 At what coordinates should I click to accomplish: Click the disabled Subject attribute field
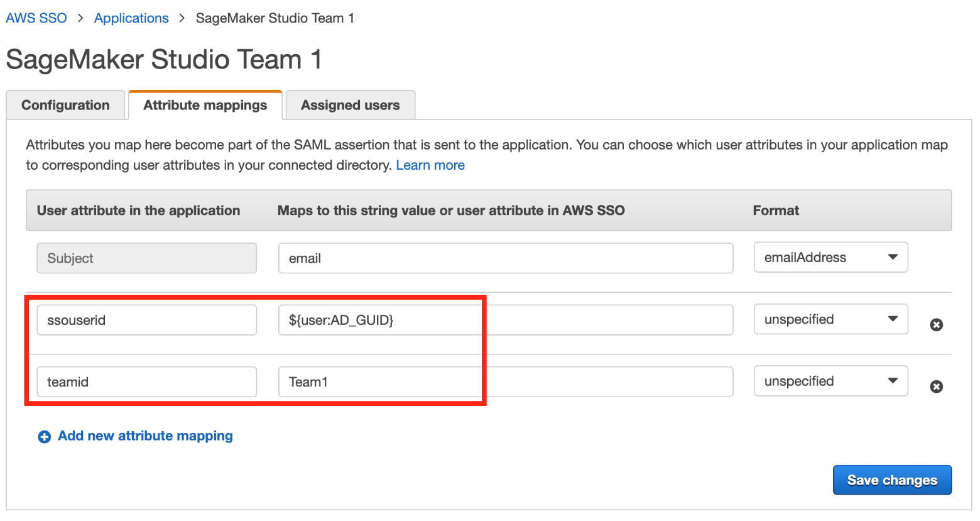146,258
